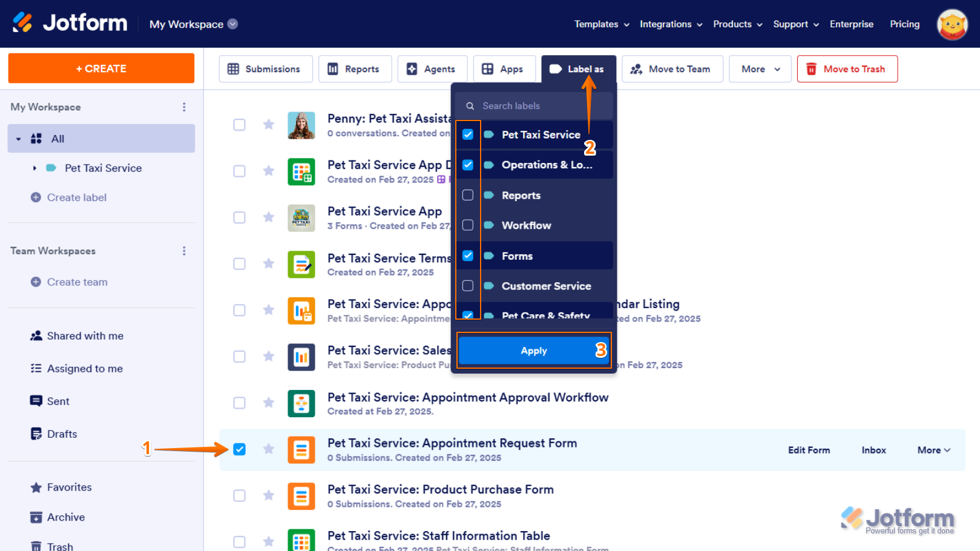Uncheck the Forms label checkbox
980x551 pixels.
[x=468, y=256]
